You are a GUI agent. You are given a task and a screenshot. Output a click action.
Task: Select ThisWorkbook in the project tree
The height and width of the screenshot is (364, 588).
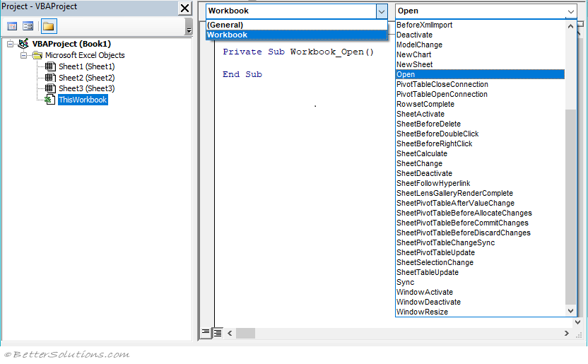click(83, 100)
